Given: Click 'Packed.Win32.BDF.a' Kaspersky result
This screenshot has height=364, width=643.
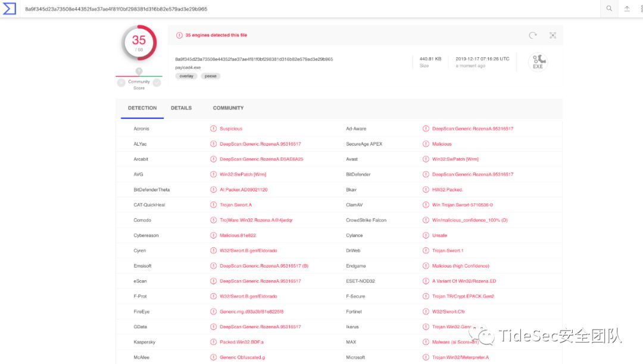Looking at the screenshot, I should coord(242,342).
